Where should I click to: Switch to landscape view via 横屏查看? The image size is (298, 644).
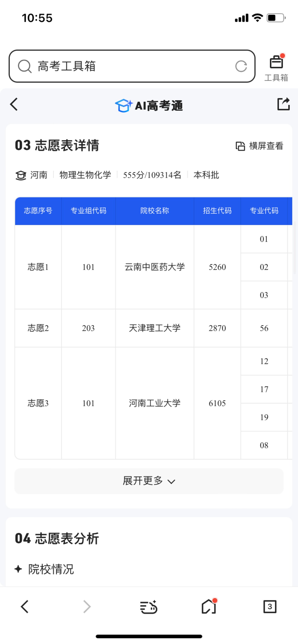(259, 146)
